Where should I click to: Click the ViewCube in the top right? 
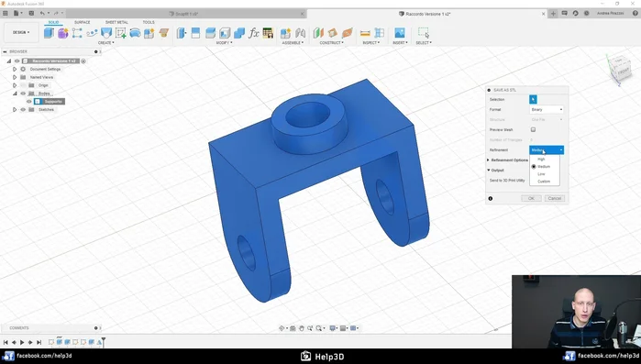pyautogui.click(x=620, y=69)
